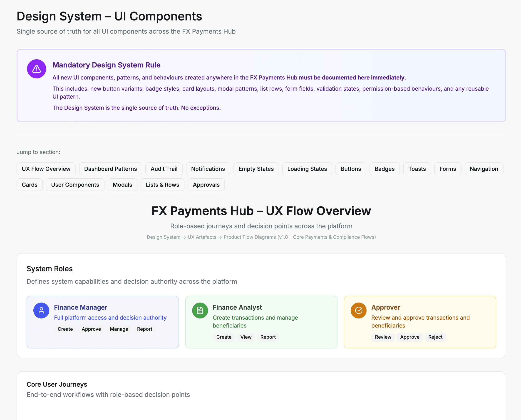521x420 pixels.
Task: Click the Finance Analyst document icon
Action: (200, 311)
